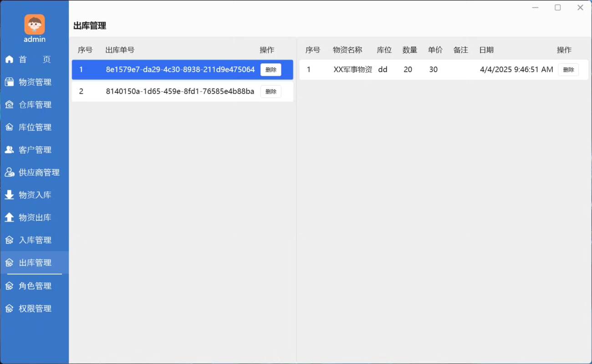Click the home icon in sidebar
This screenshot has width=592, height=364.
pyautogui.click(x=9, y=59)
